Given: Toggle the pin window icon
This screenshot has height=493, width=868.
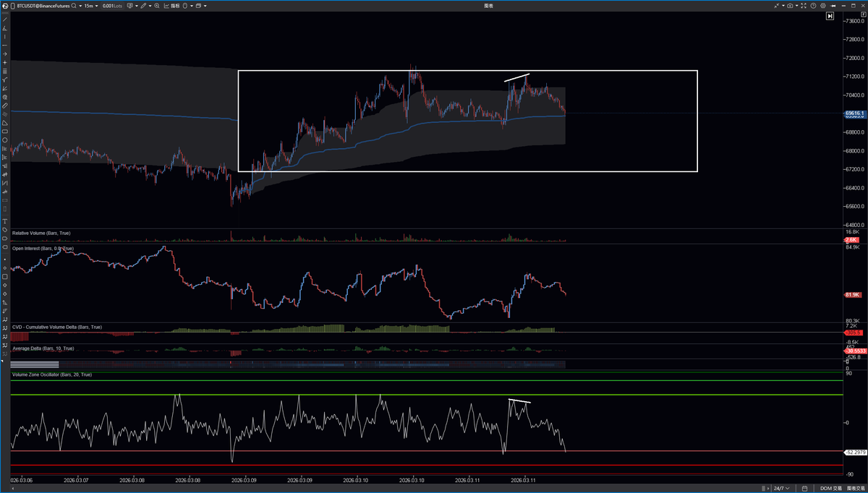Looking at the screenshot, I should point(833,6).
